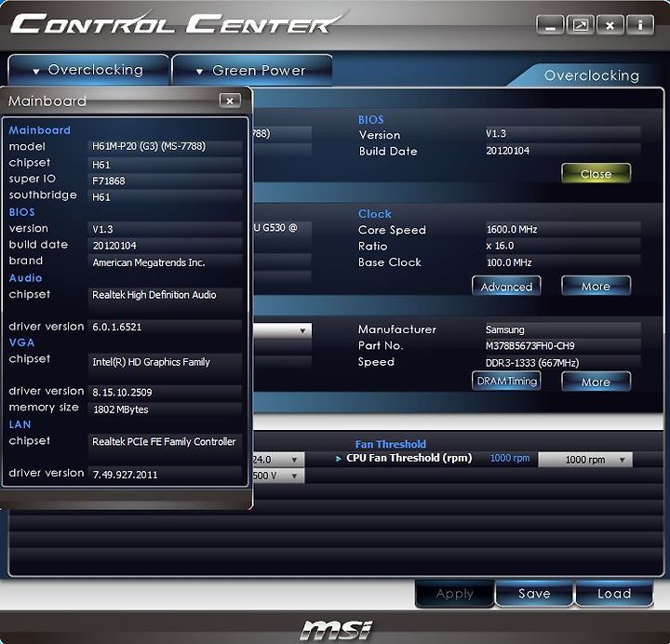Open the Green Power menu tab
The image size is (670, 644).
(x=252, y=70)
